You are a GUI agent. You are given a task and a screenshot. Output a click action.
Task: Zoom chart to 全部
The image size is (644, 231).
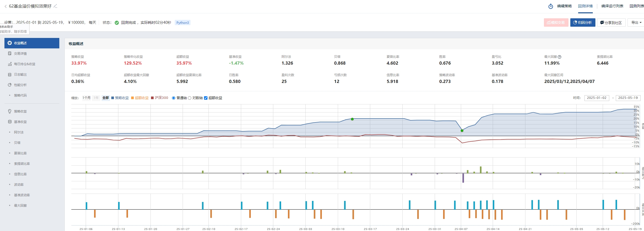click(x=106, y=98)
